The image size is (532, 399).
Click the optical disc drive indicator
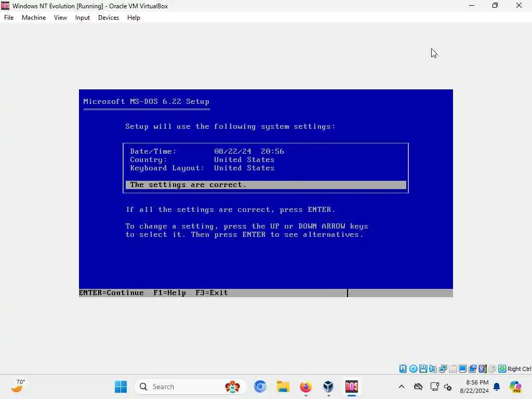413,369
